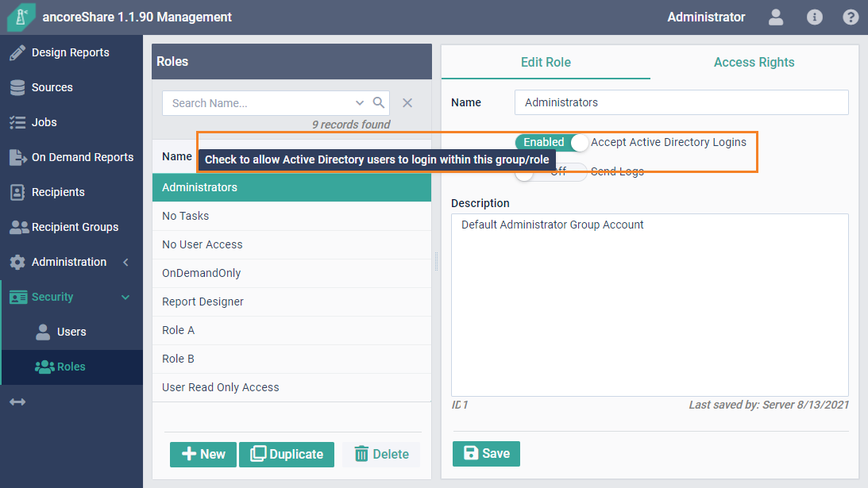Viewport: 868px width, 488px height.
Task: Click the Sources database icon
Action: coord(17,87)
